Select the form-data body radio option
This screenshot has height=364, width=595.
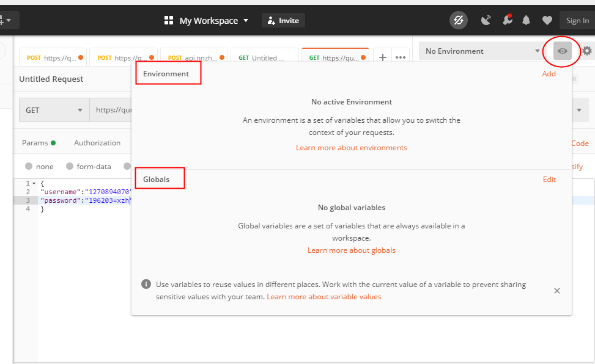click(x=70, y=167)
